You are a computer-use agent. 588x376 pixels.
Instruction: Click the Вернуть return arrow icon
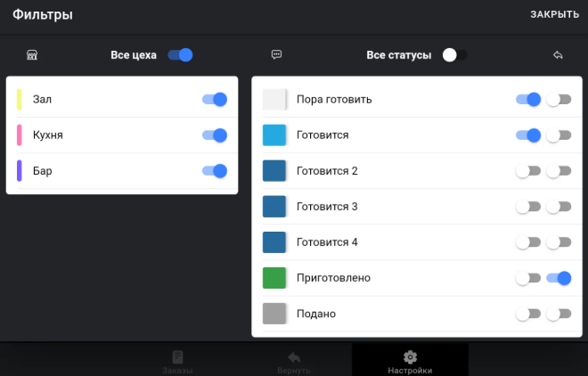coord(293,356)
